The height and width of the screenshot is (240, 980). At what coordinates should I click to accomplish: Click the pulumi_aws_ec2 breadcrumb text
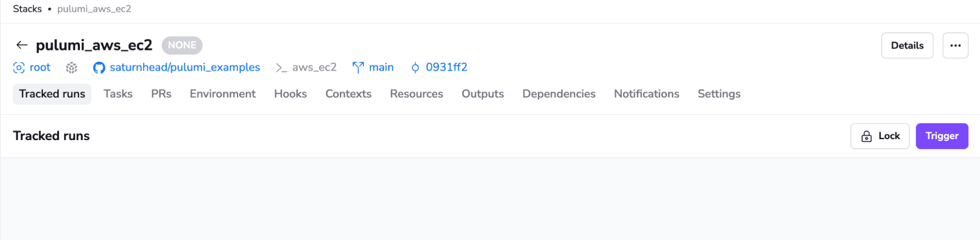(x=94, y=9)
